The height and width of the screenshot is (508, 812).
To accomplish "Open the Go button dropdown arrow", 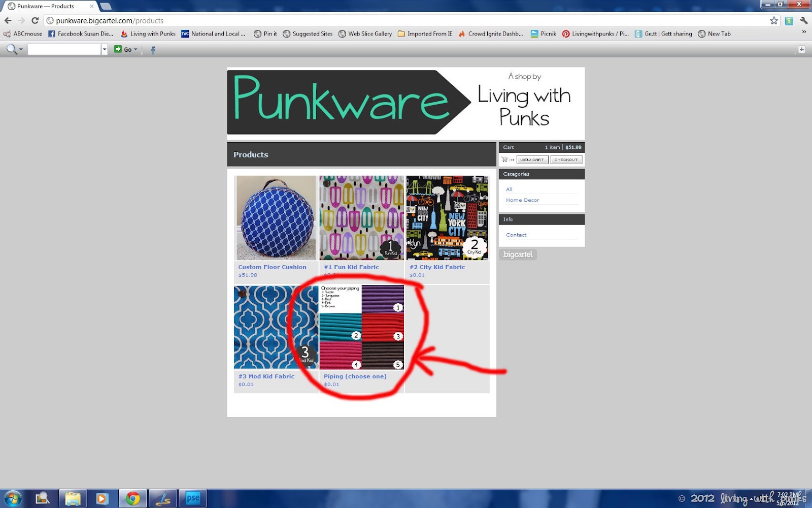I will [136, 50].
